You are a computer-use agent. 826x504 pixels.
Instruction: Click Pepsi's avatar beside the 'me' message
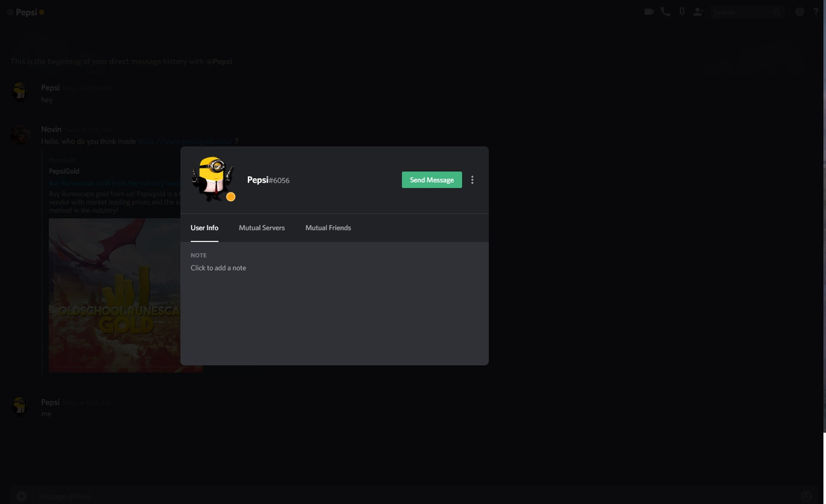point(21,407)
